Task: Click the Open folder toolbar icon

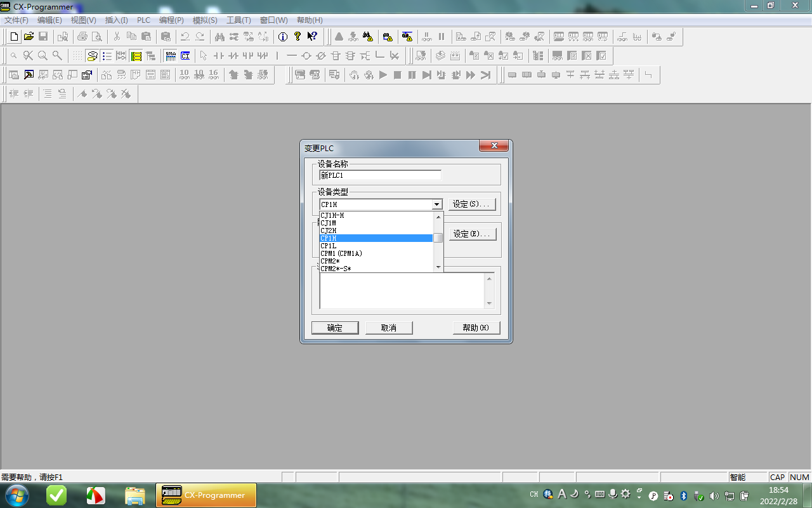Action: [29, 37]
